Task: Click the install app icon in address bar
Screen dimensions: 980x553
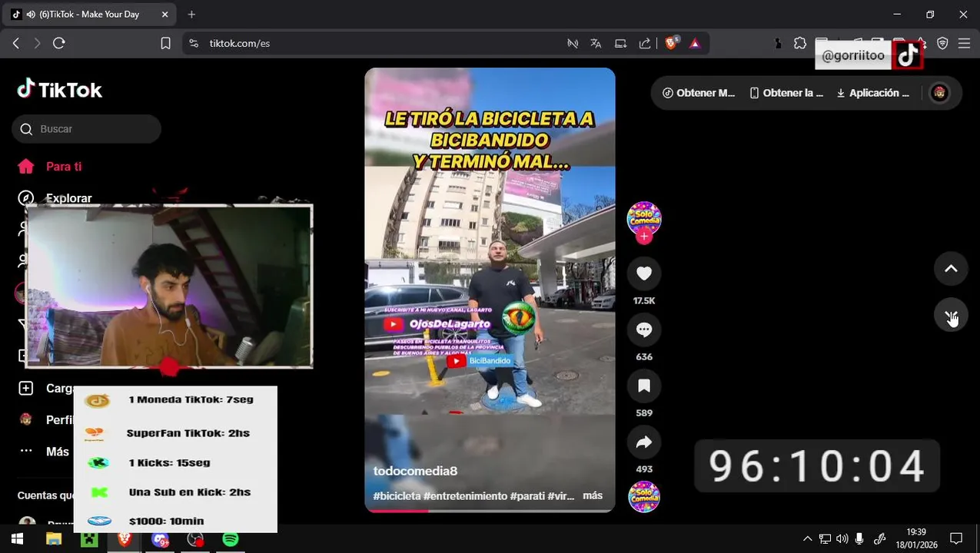Action: (x=620, y=43)
